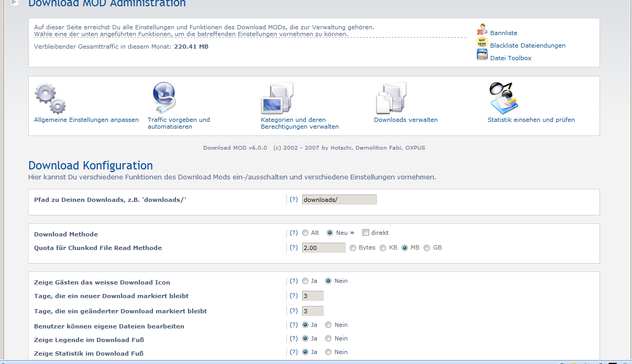The height and width of the screenshot is (364, 632).
Task: Click the Kategorien folder icon
Action: pyautogui.click(x=277, y=98)
